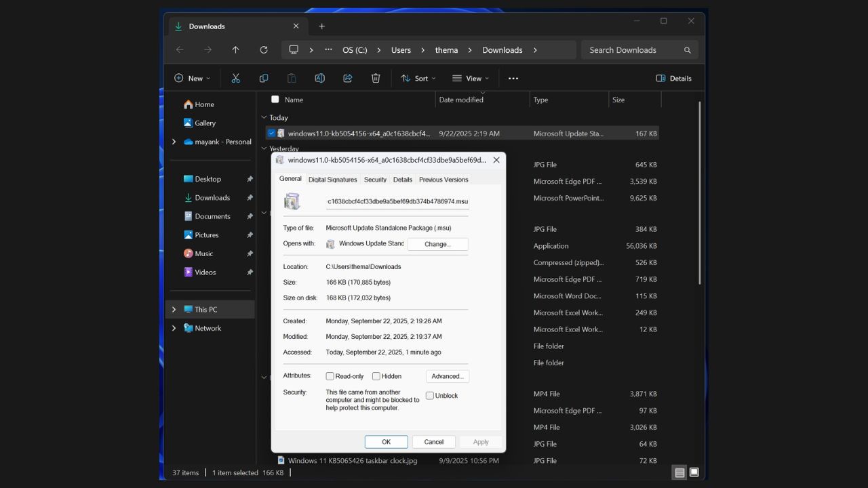Switch to large thumbnails view in status bar

tap(693, 472)
